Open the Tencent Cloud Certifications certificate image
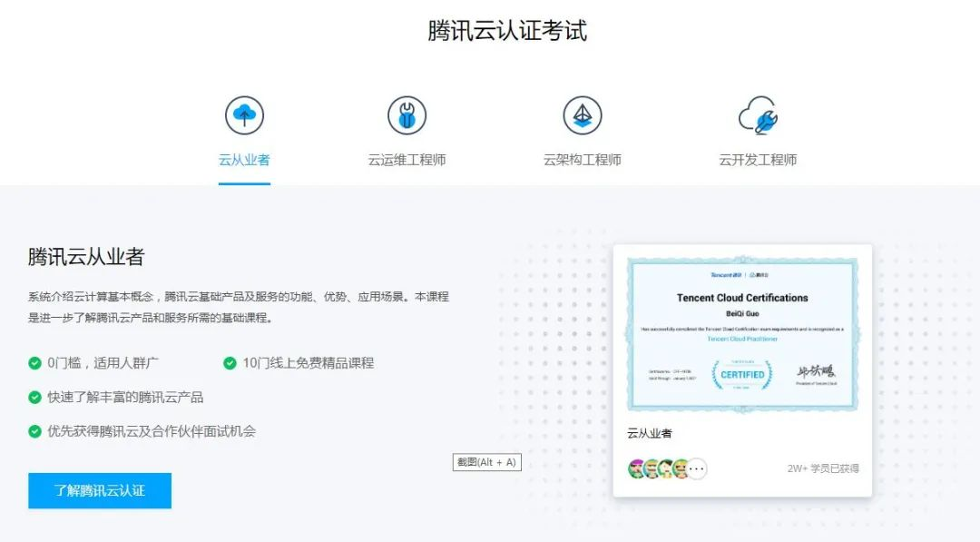This screenshot has width=980, height=542. point(742,334)
